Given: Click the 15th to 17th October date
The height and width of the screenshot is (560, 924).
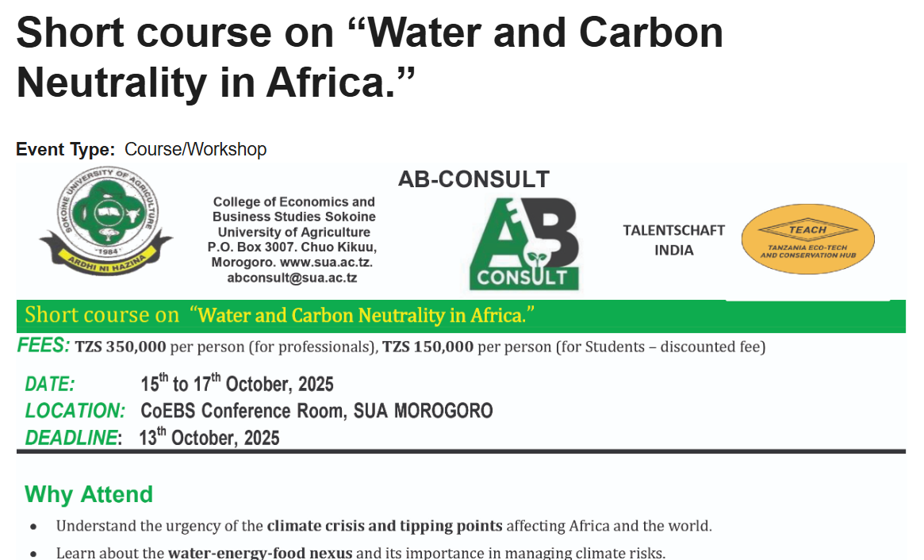Looking at the screenshot, I should tap(237, 385).
